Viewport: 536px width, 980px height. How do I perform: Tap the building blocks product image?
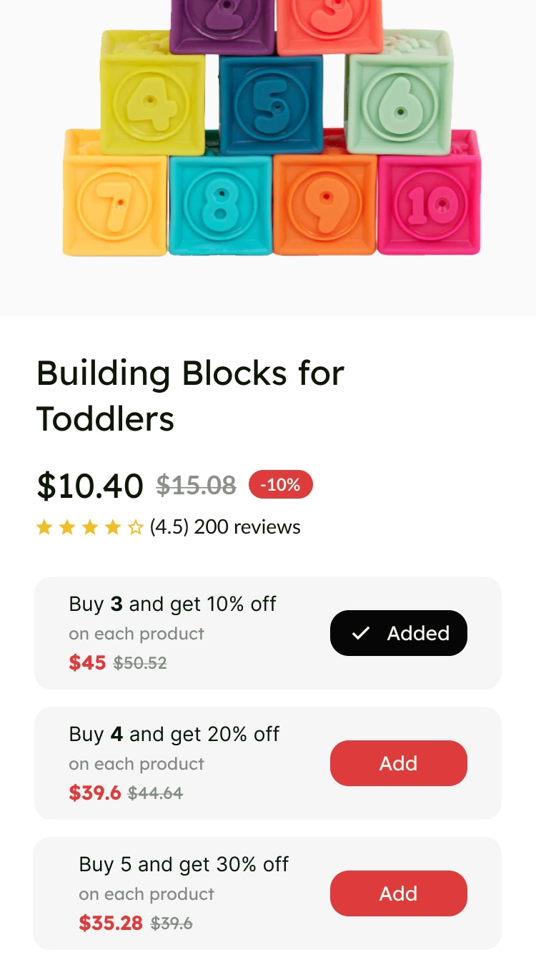pos(272,143)
